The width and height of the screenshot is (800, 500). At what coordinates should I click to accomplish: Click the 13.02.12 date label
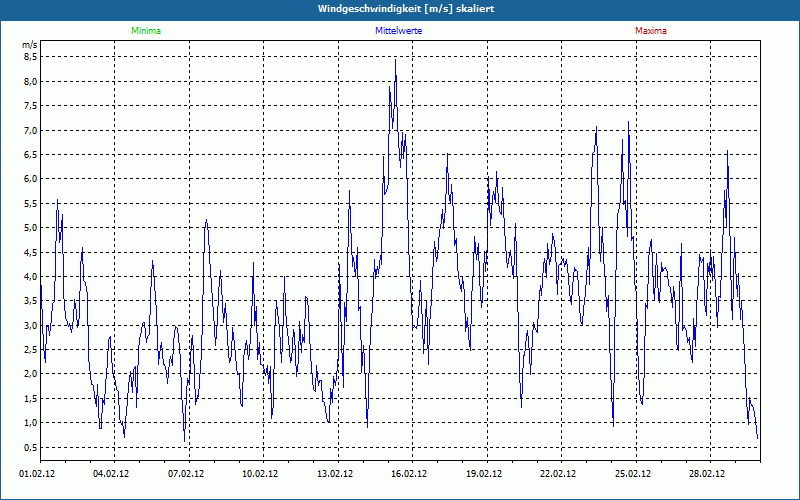coord(335,473)
